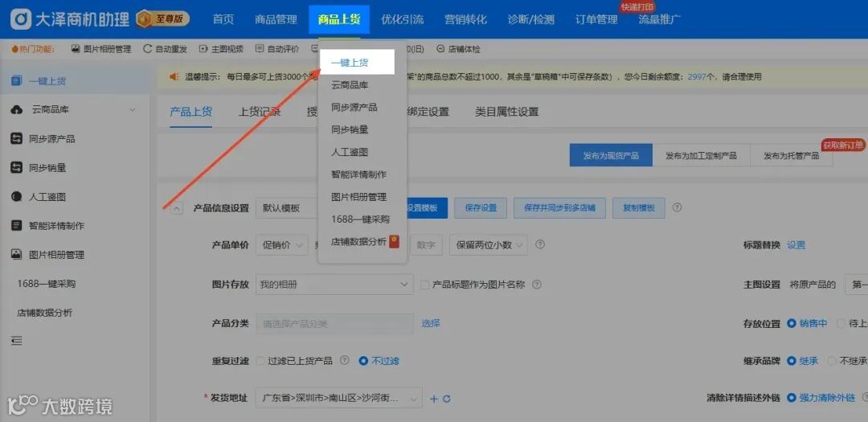This screenshot has height=422, width=868.
Task: Click the 图片相册管理 sidebar picture icon
Action: click(x=17, y=255)
